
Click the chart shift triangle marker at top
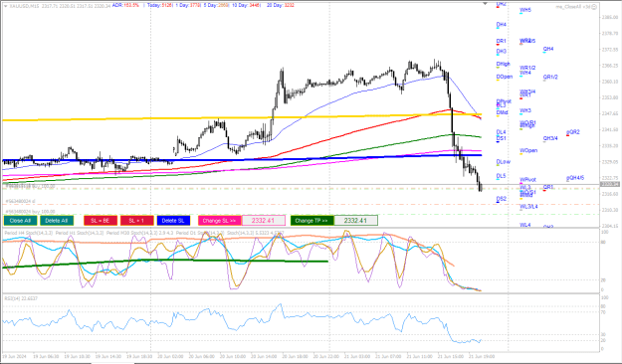pos(485,3)
